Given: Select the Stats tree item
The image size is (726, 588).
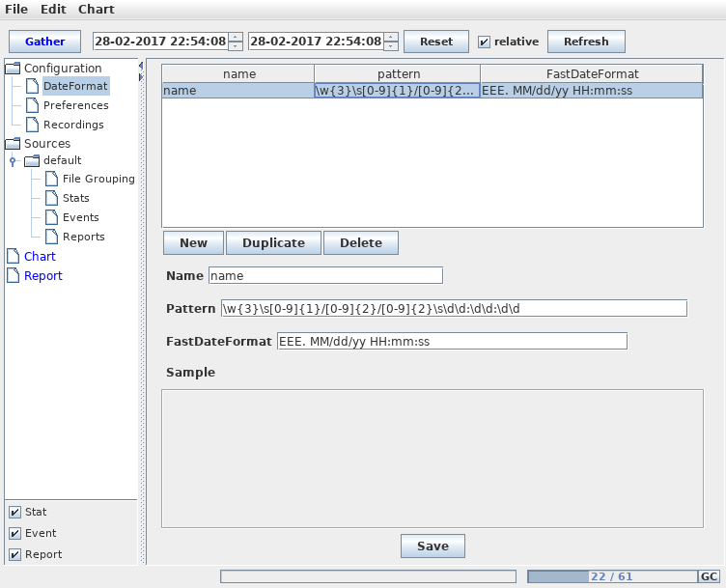Looking at the screenshot, I should coord(76,198).
